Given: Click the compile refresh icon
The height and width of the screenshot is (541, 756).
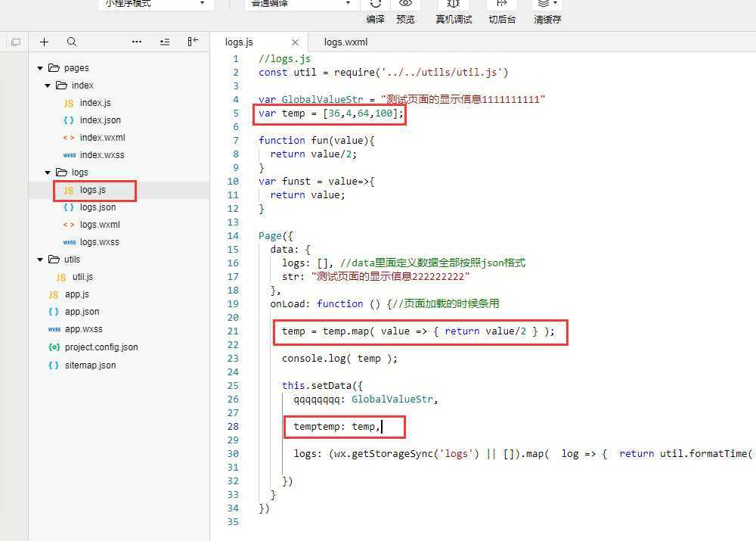Looking at the screenshot, I should coord(376,4).
